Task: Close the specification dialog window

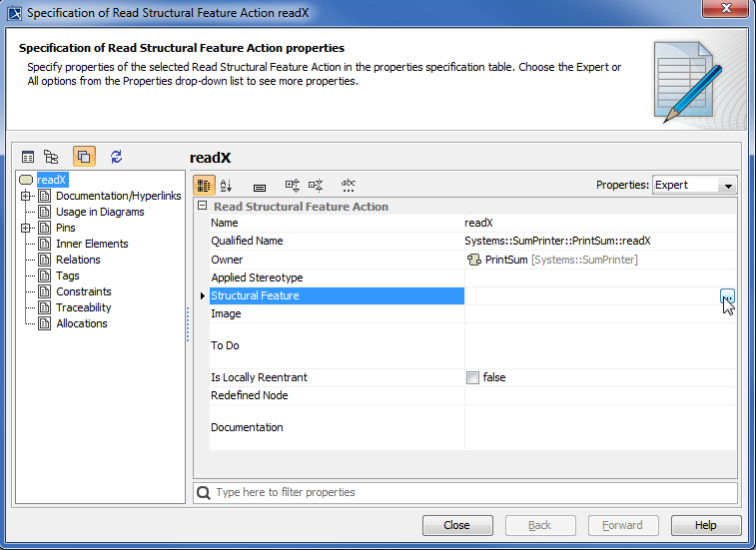Action: 726,8
